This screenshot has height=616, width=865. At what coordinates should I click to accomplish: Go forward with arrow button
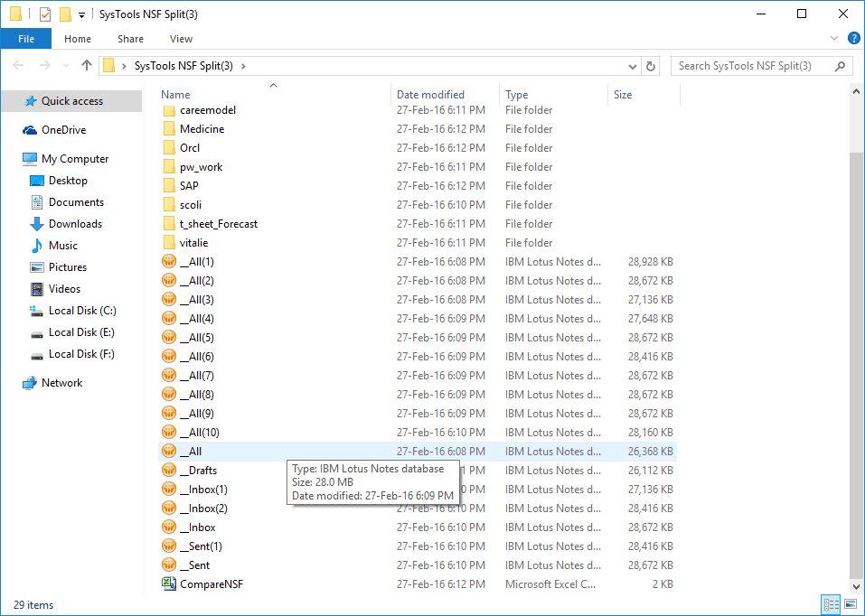pyautogui.click(x=44, y=66)
